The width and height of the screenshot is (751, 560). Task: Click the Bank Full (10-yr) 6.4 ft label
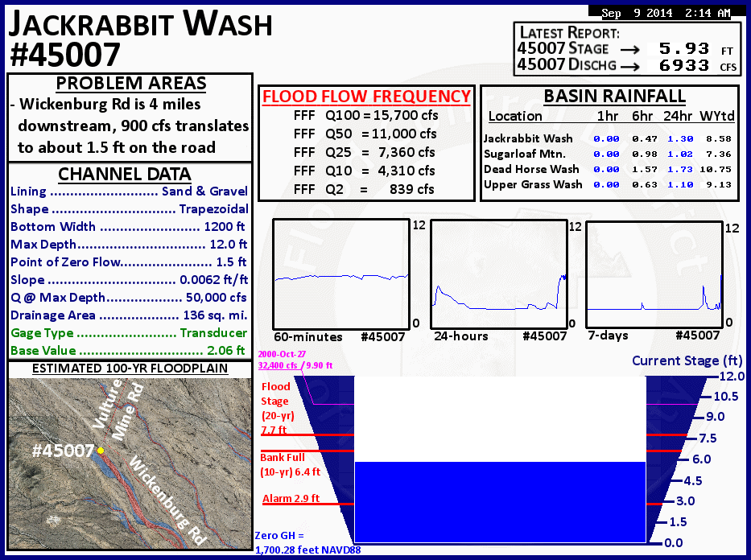pos(291,465)
